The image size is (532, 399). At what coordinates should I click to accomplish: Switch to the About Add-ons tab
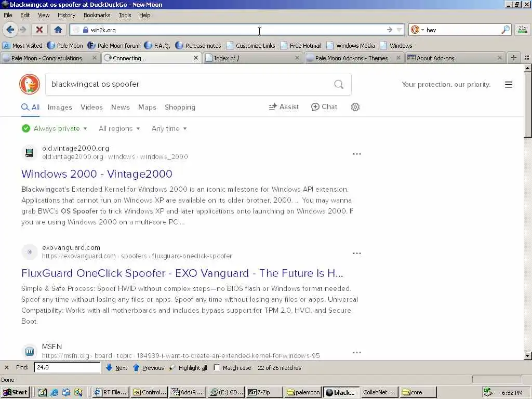point(455,58)
